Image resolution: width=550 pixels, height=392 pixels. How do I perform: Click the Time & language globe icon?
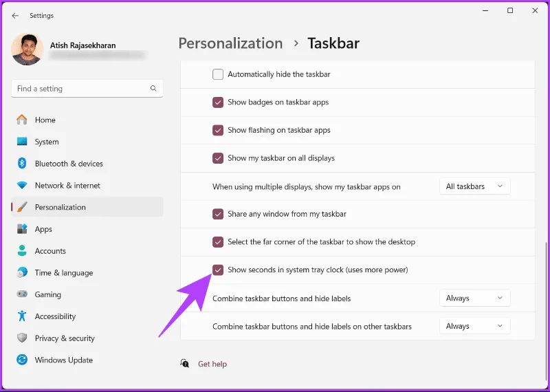[22, 272]
